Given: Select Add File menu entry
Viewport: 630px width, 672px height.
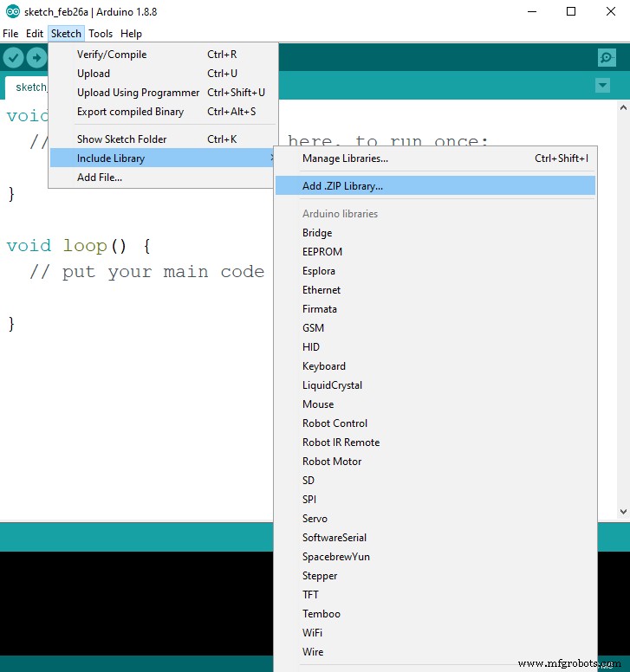Looking at the screenshot, I should pyautogui.click(x=100, y=178).
